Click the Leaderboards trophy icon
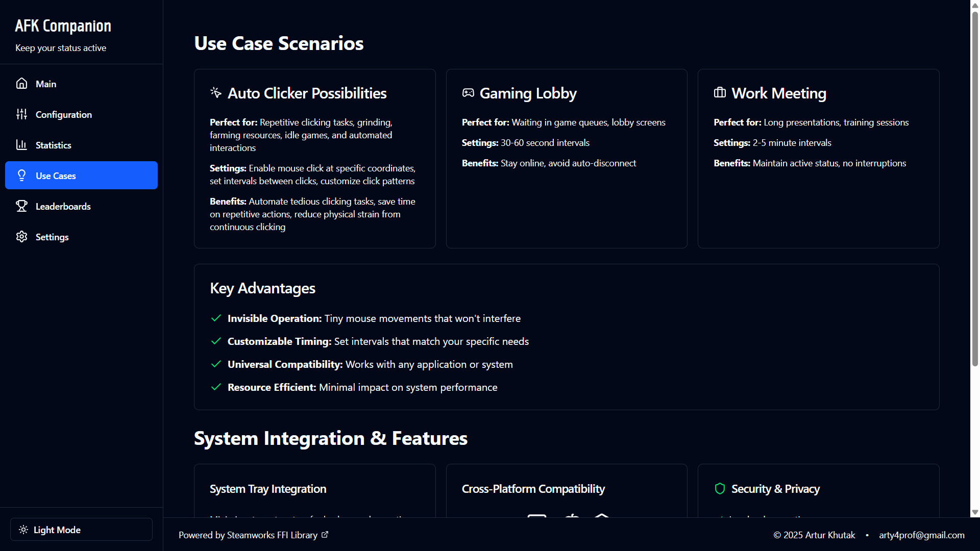 21,206
